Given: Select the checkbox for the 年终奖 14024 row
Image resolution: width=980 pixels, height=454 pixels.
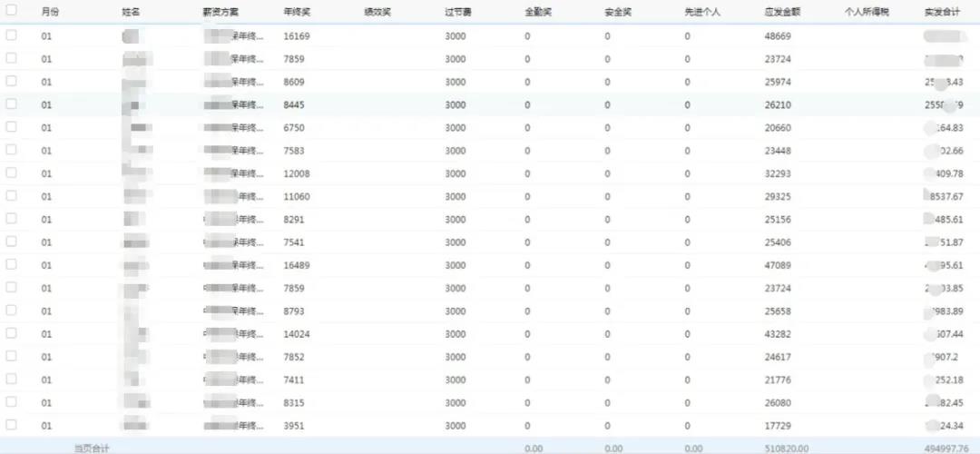Looking at the screenshot, I should click(11, 333).
